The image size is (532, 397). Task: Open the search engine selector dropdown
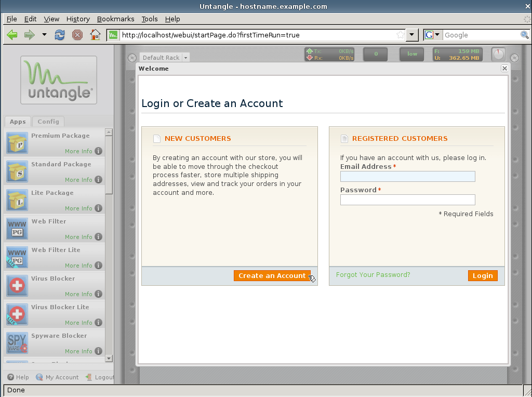[x=433, y=35]
